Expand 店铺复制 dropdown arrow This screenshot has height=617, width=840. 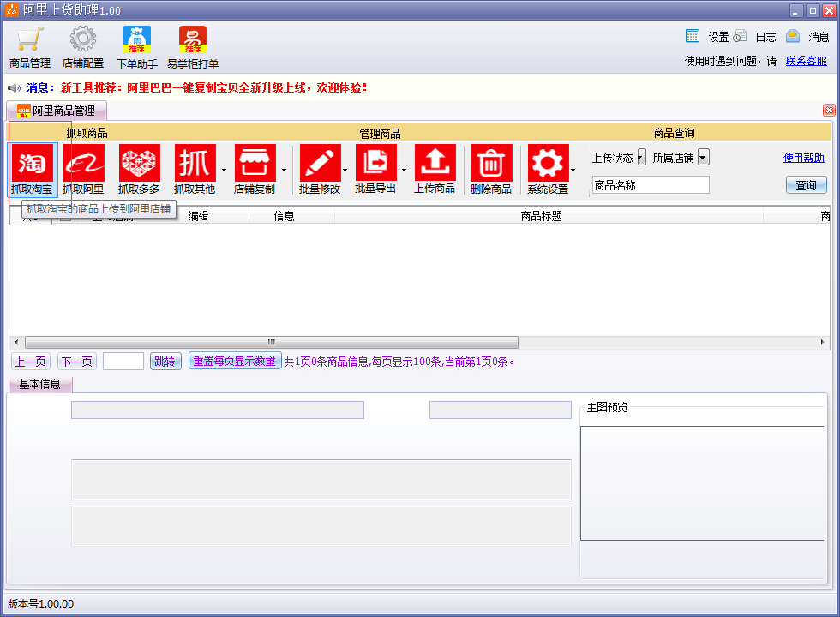284,171
